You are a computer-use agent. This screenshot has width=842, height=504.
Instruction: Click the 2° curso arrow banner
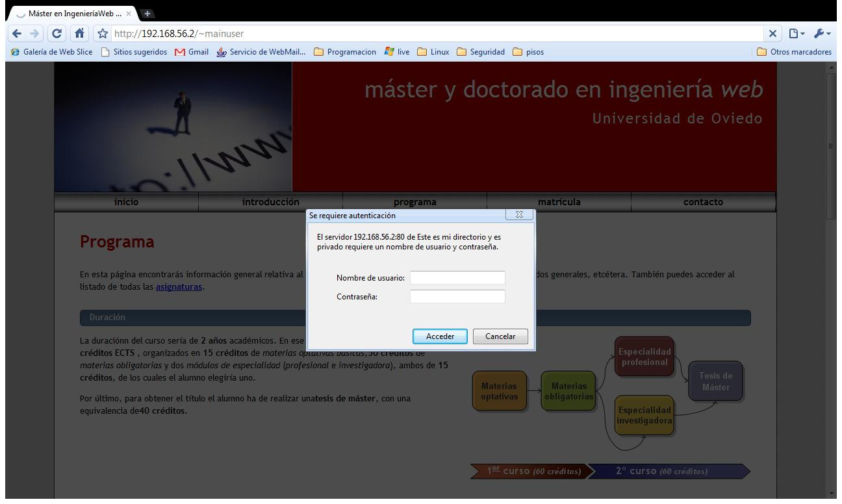(x=669, y=472)
